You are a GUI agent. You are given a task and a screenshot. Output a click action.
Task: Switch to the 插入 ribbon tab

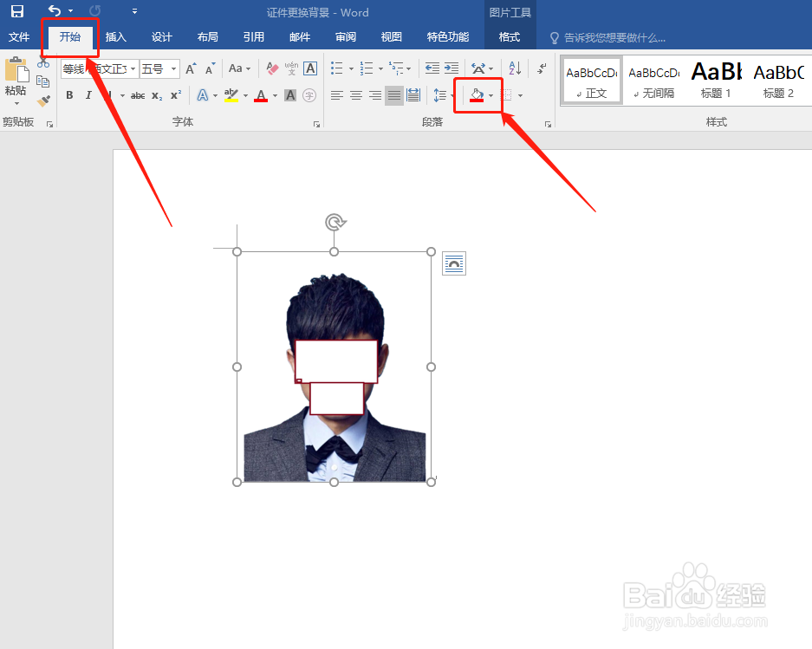pos(116,36)
